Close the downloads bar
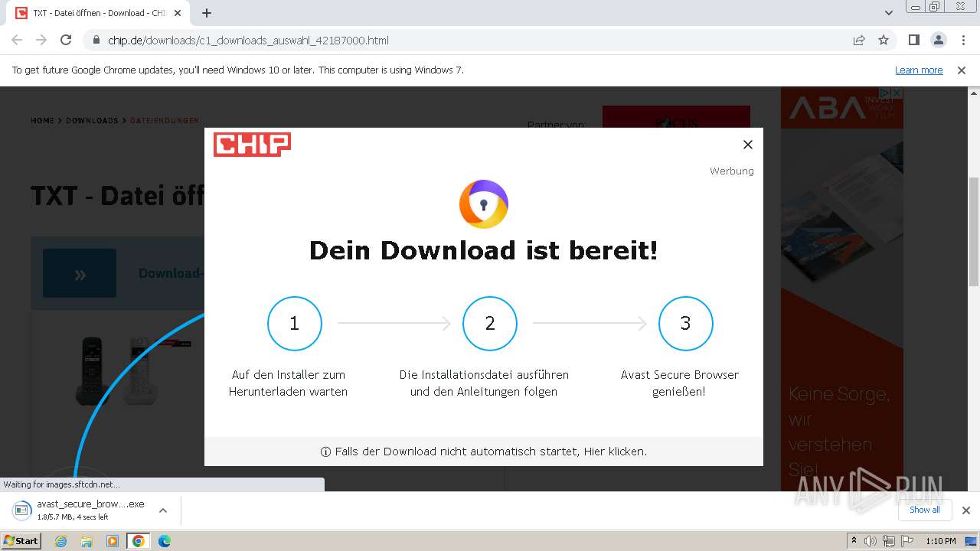Viewport: 980px width, 551px height. pos(966,510)
